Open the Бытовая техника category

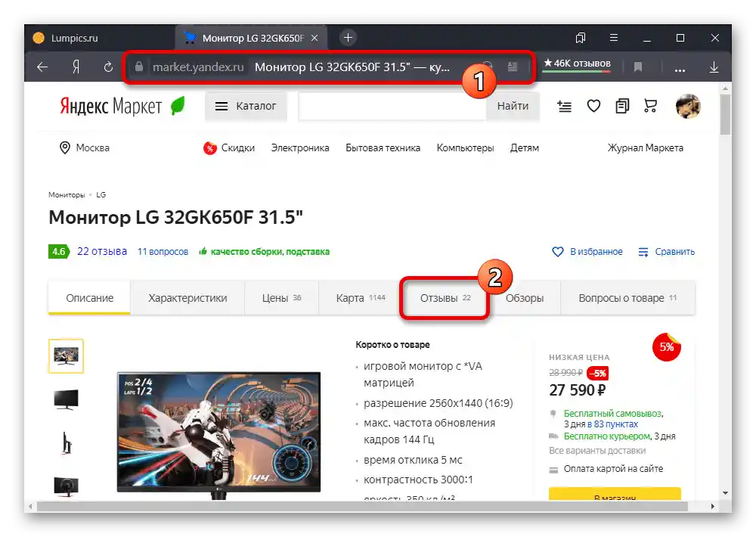383,147
